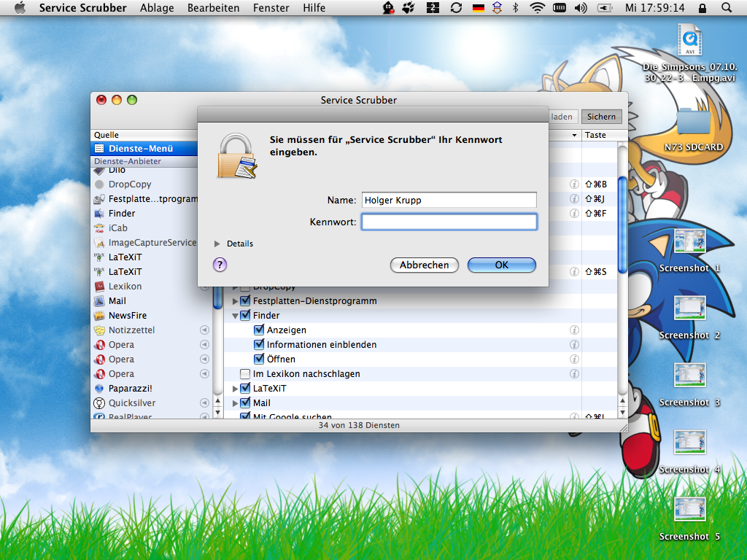Click the Festplatten-Dienstprogramm sidebar icon
The height and width of the screenshot is (560, 747).
[x=99, y=199]
